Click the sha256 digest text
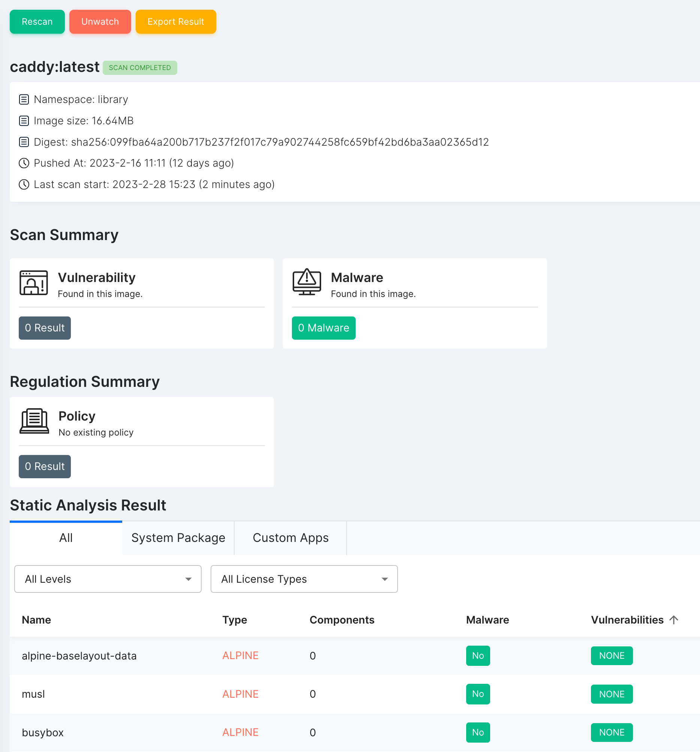Screen dimensions: 700x752 (x=280, y=142)
